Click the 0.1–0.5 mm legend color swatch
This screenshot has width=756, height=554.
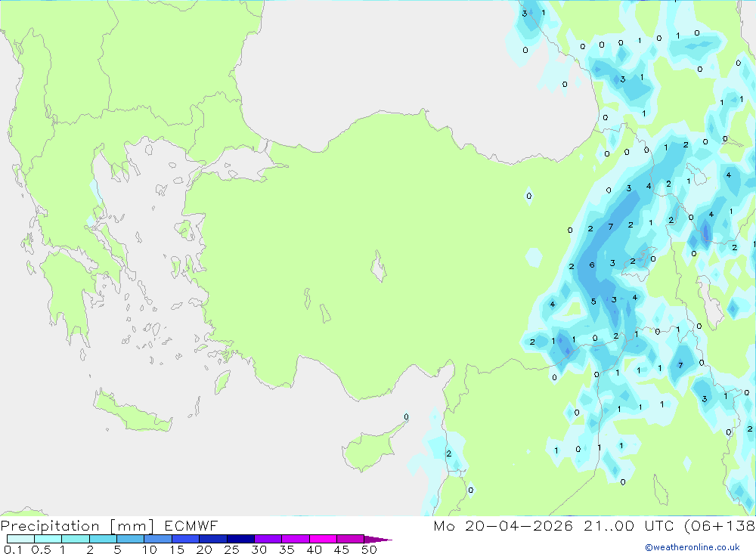tap(20, 539)
